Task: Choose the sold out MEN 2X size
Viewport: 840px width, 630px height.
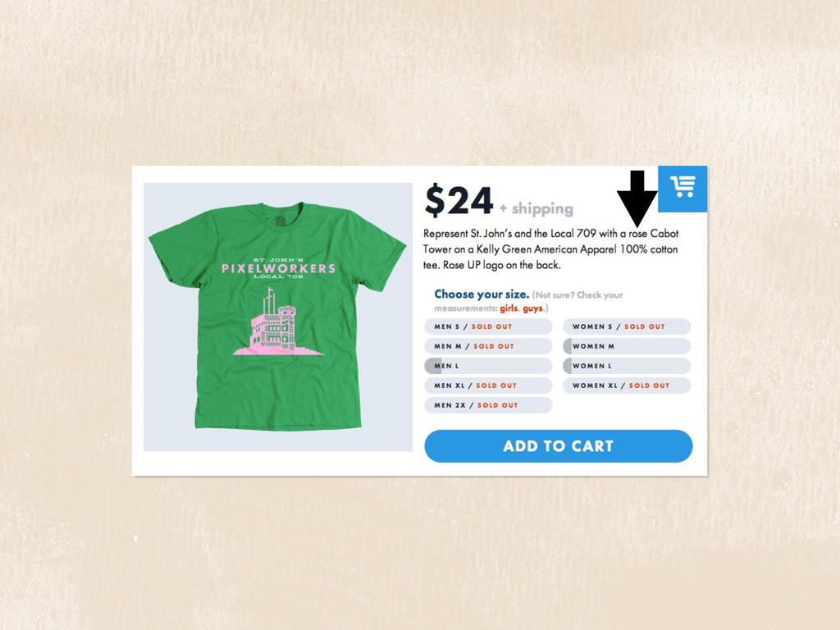Action: tap(488, 405)
